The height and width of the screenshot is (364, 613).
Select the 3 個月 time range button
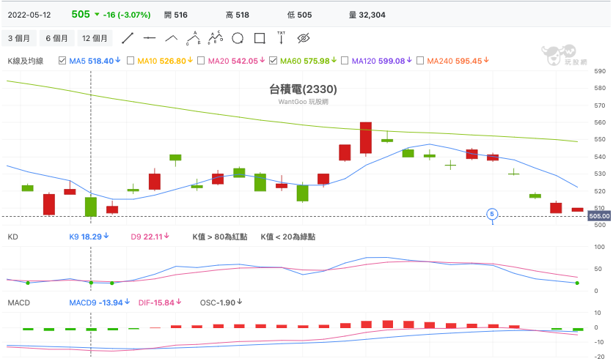19,38
